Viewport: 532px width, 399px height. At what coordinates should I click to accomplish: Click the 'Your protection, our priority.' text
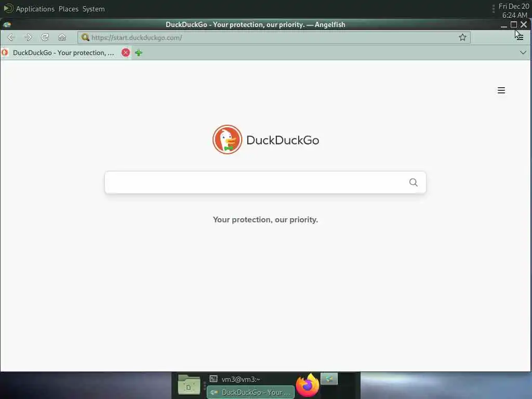(x=265, y=220)
